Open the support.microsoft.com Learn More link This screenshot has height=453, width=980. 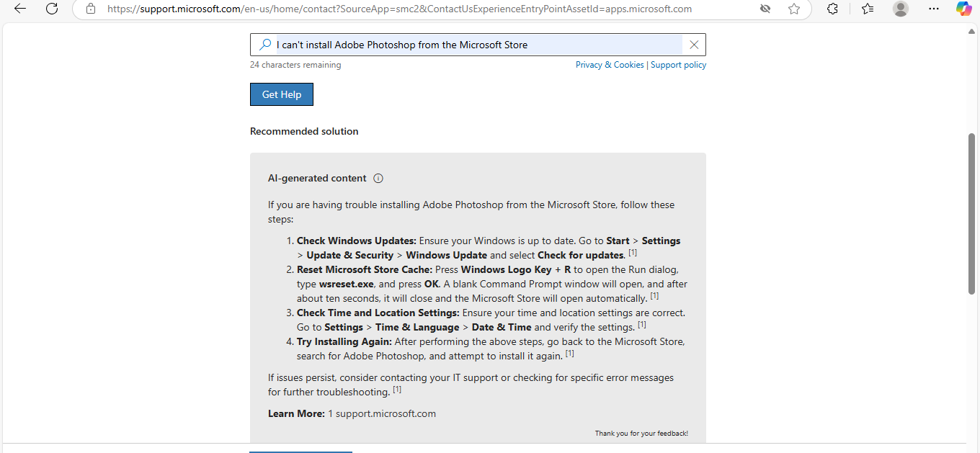(x=386, y=413)
